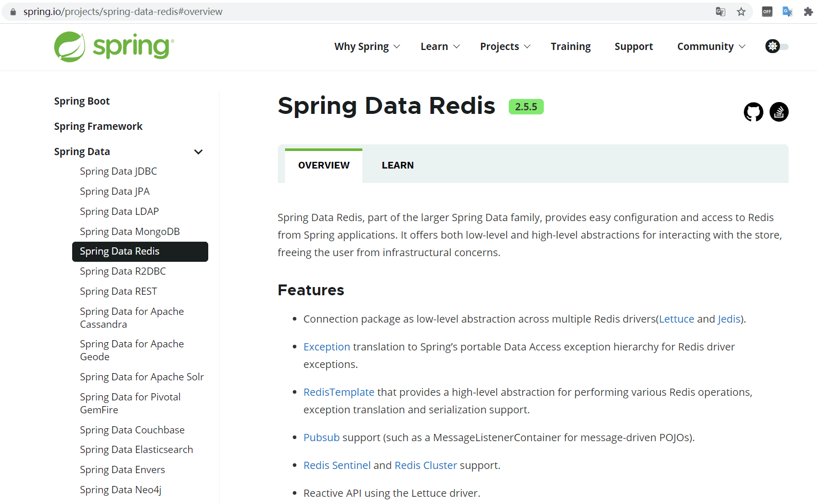The image size is (817, 504).
Task: Open the Pubsub link
Action: coord(322,438)
